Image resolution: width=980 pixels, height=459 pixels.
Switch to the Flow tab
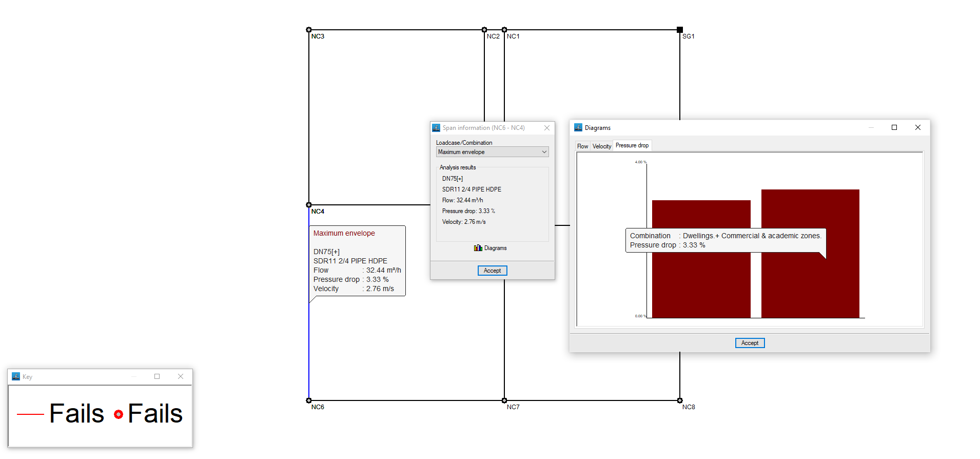click(582, 146)
